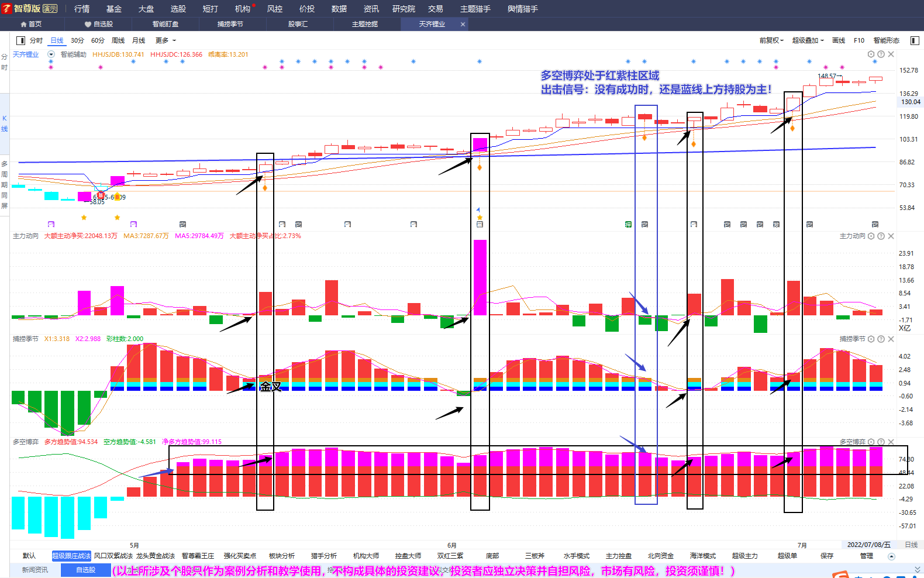
Task: Close the 主力动向 indicator panel
Action: click(891, 236)
